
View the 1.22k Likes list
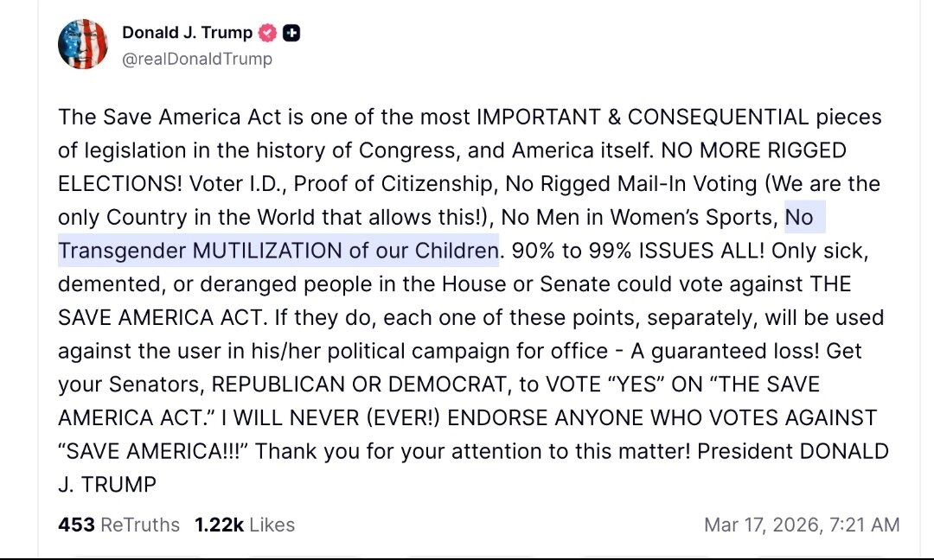pos(245,525)
